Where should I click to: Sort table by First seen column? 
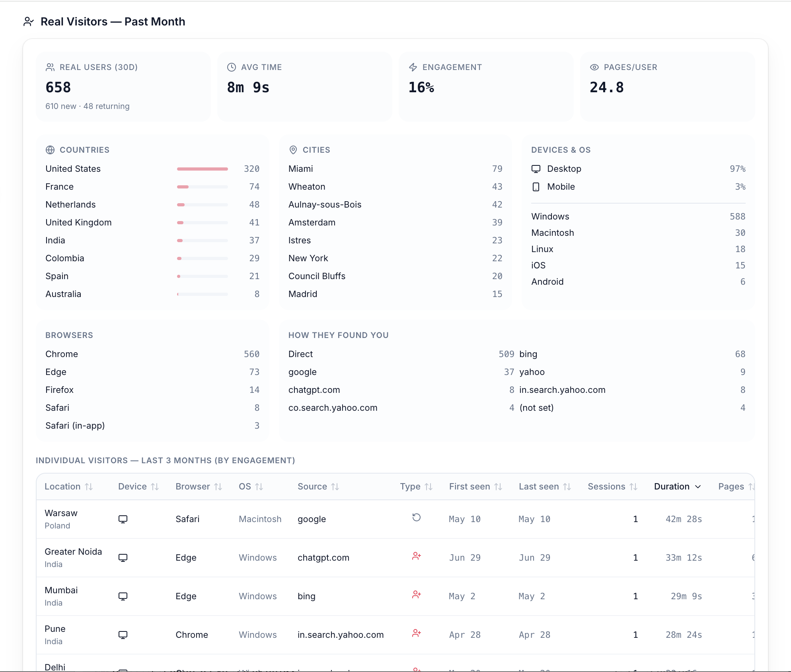tap(475, 487)
